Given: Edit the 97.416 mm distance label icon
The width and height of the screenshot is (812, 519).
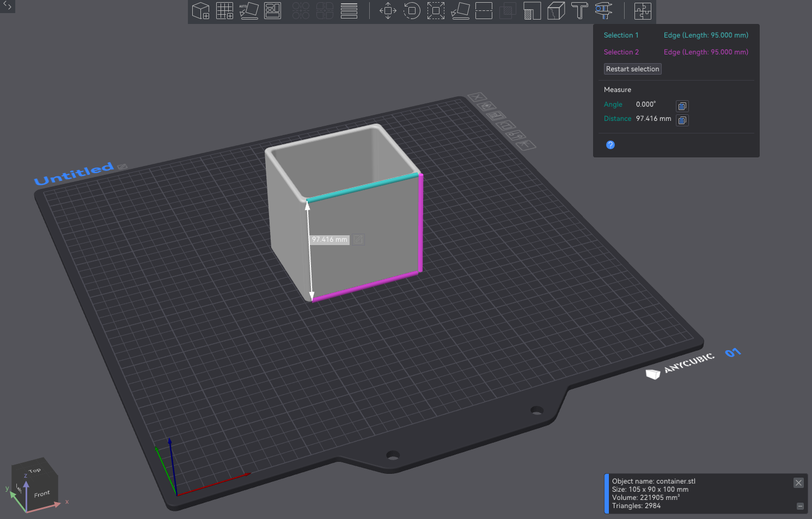Looking at the screenshot, I should tap(358, 240).
